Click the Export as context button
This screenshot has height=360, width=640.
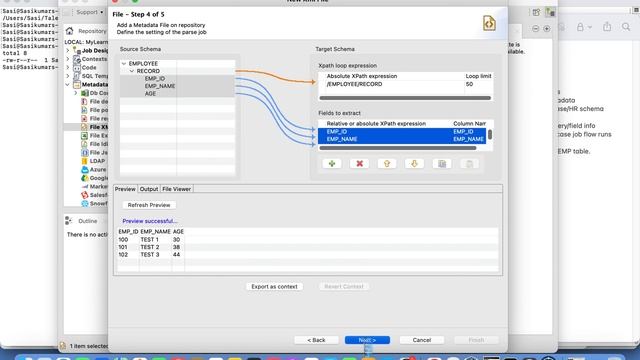coord(274,287)
